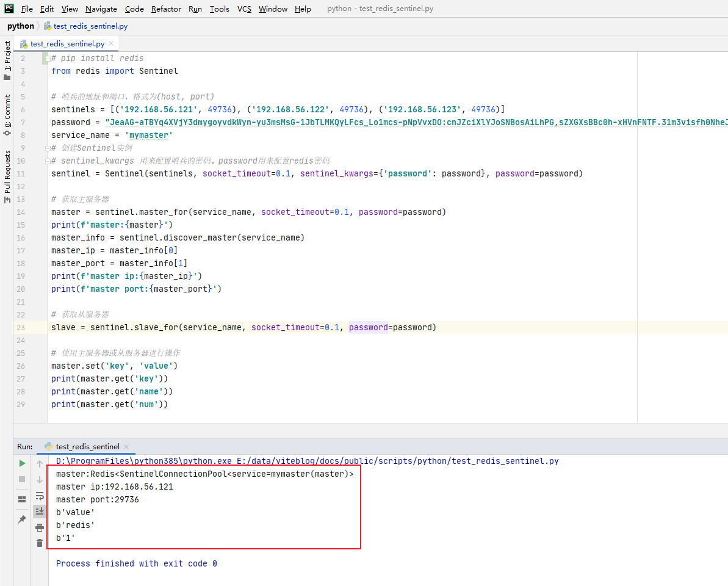Viewport: 728px width, 586px height.
Task: Toggle Scroll to End in Run console
Action: [40, 512]
